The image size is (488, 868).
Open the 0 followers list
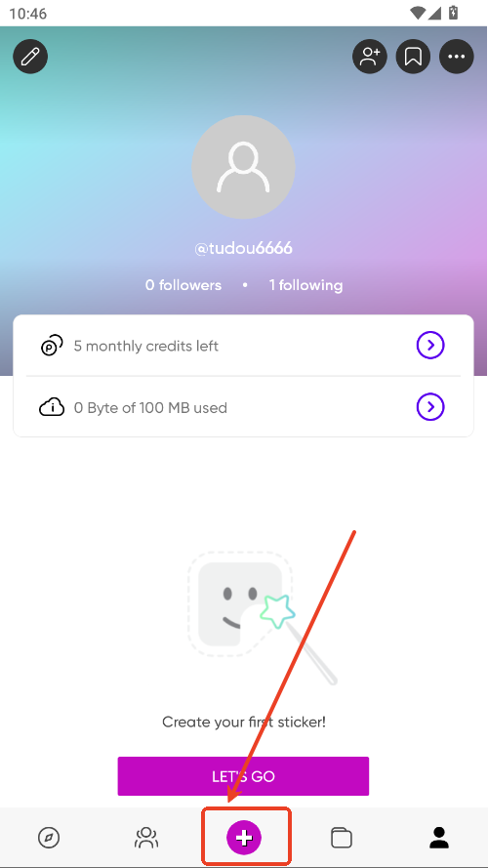coord(183,285)
